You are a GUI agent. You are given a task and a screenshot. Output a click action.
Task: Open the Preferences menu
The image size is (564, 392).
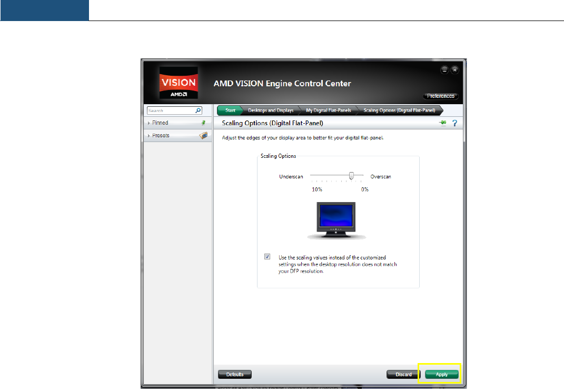click(x=441, y=96)
